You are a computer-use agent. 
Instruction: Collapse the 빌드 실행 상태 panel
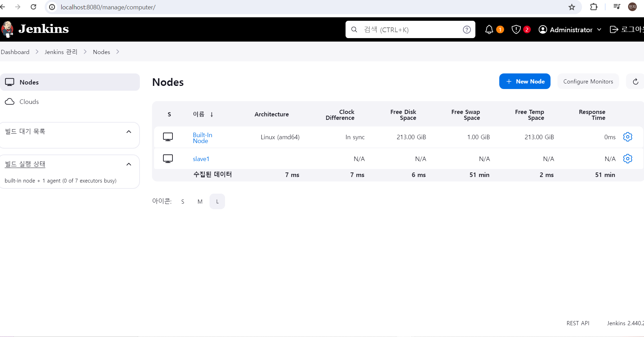[x=128, y=164]
